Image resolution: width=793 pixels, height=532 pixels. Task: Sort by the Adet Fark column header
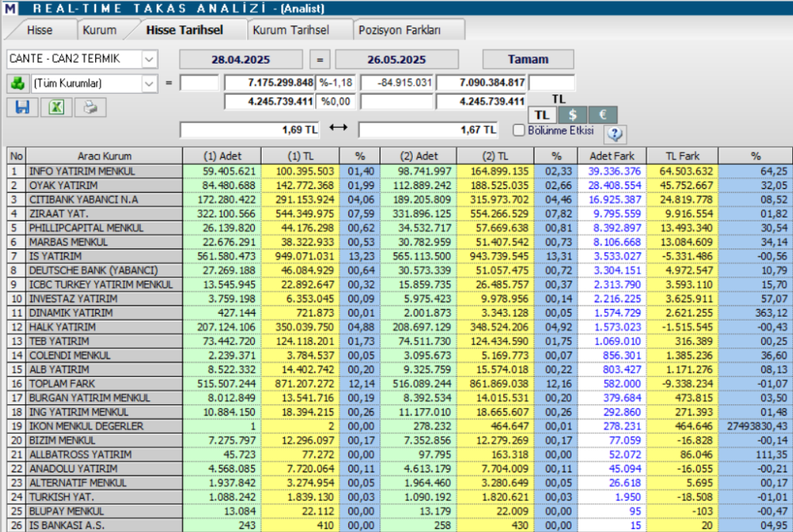point(611,156)
